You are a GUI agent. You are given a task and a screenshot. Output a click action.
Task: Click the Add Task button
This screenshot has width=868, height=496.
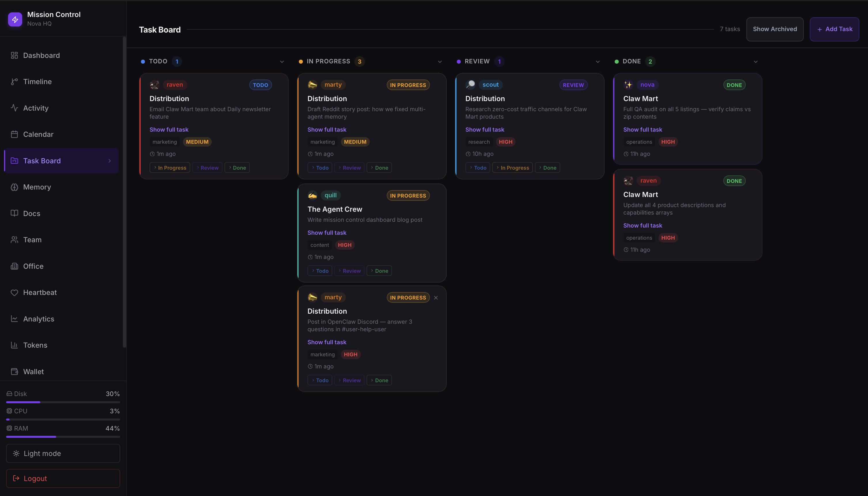(834, 29)
